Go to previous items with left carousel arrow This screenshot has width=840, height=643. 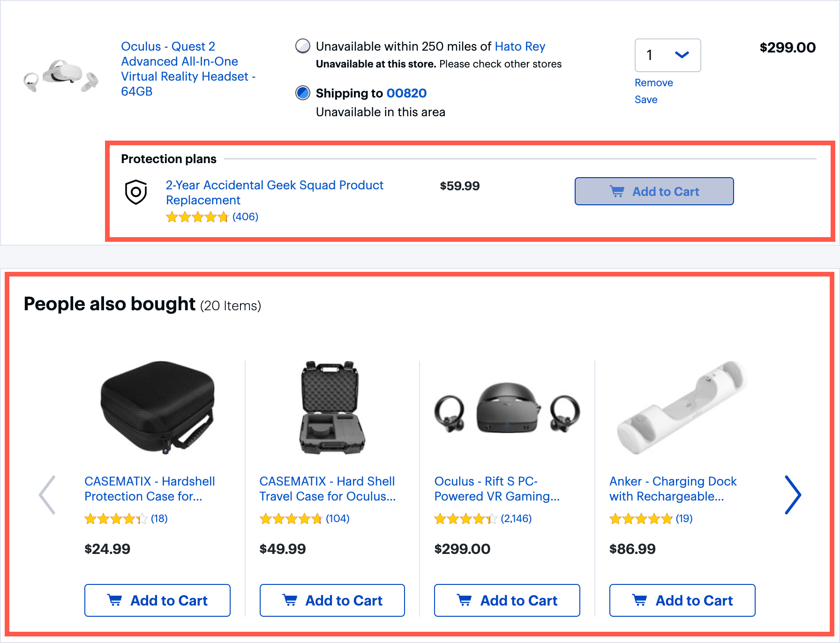[x=47, y=495]
